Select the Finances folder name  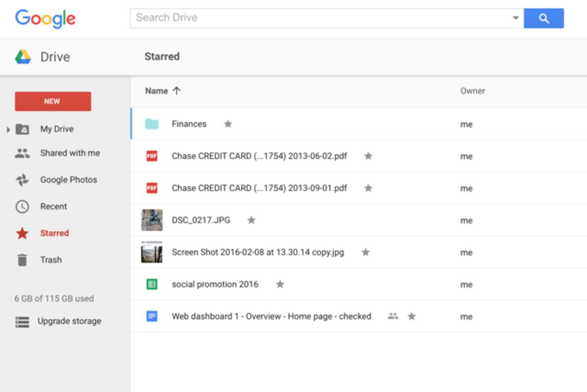(x=189, y=124)
